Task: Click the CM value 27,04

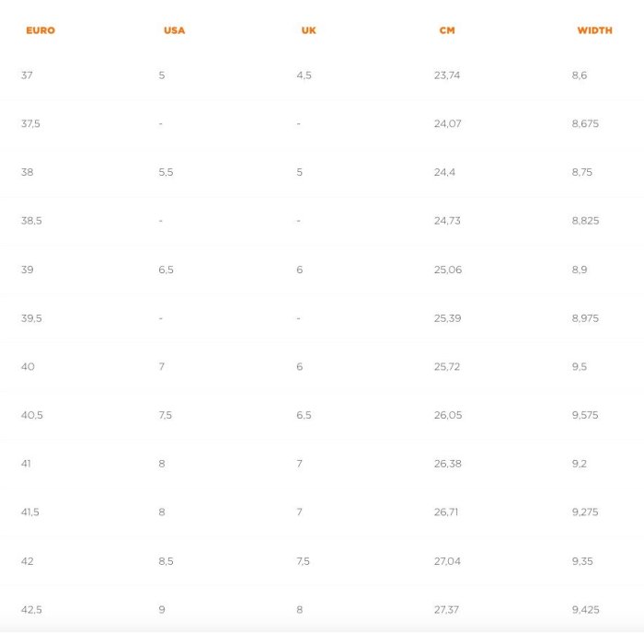Action: [x=447, y=560]
